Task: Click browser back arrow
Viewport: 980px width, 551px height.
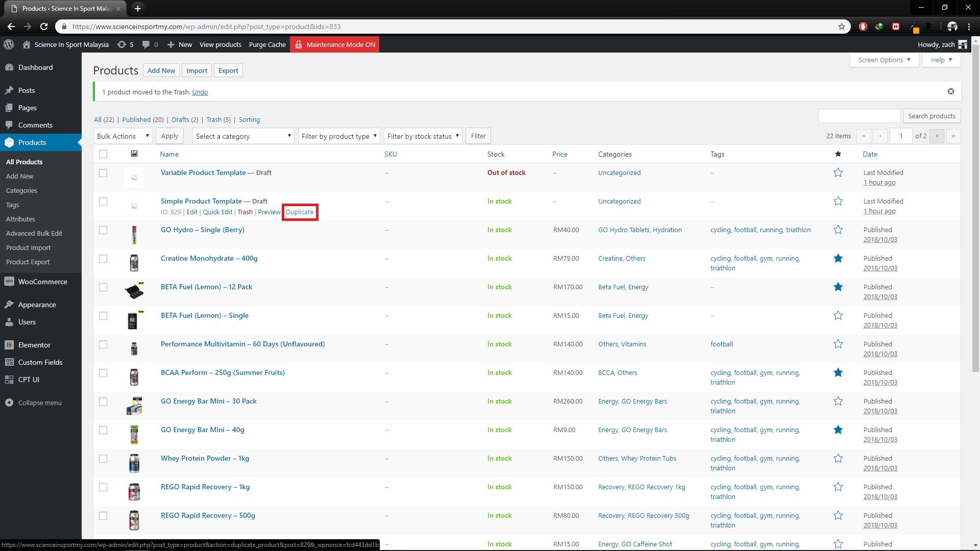Action: tap(11, 27)
